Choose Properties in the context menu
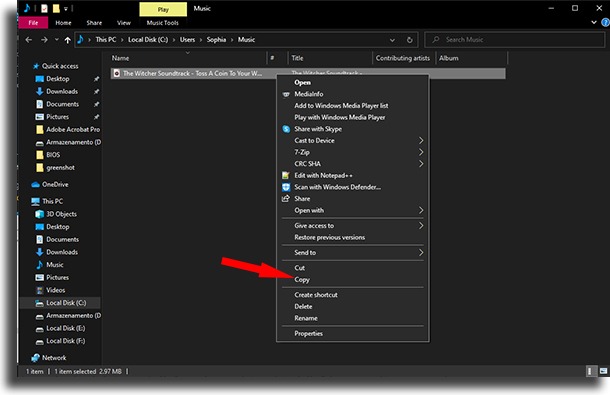This screenshot has width=610, height=395. click(352, 334)
